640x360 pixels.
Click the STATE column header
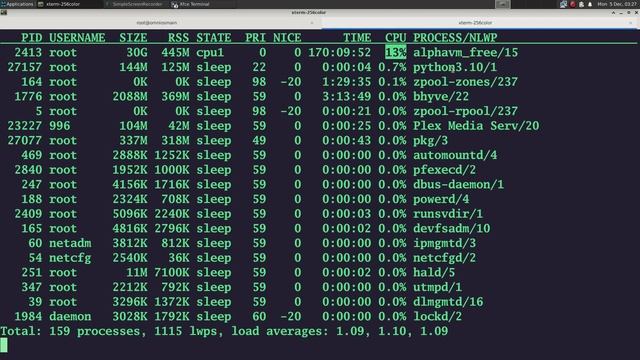tap(214, 38)
